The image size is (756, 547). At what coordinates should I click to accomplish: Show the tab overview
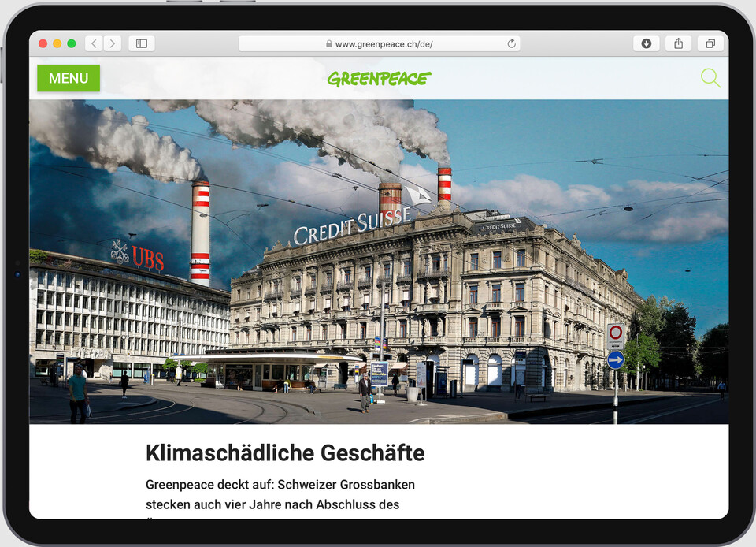[710, 43]
